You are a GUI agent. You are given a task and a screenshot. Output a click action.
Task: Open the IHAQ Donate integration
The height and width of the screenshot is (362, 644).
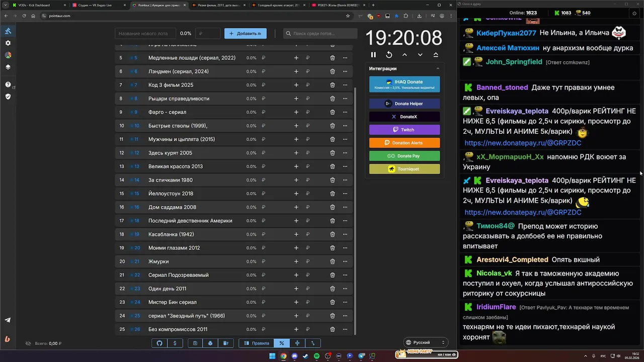point(405,84)
